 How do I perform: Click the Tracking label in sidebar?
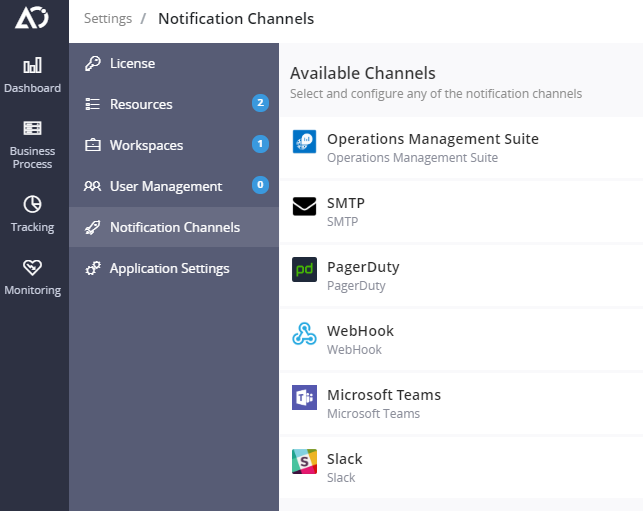pos(32,227)
